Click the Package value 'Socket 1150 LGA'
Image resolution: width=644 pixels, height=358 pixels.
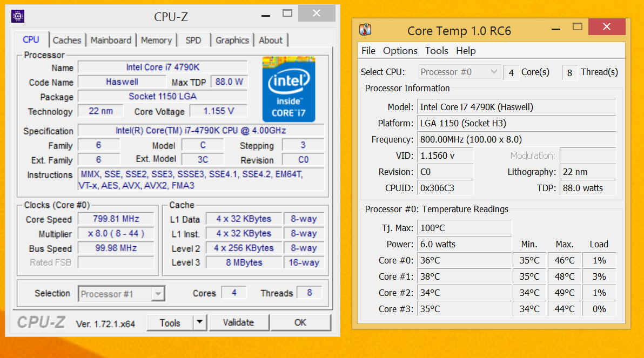(163, 96)
